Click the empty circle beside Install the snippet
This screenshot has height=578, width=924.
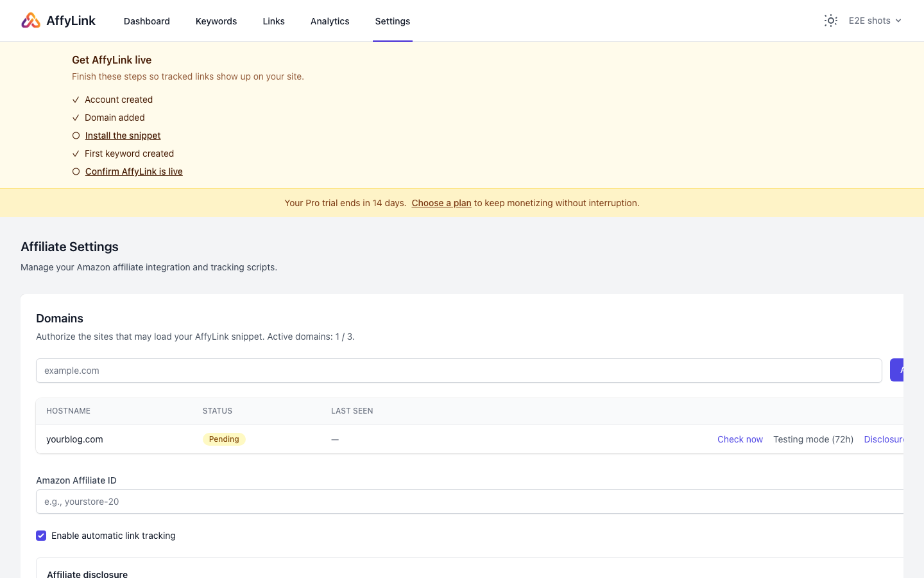pos(76,136)
